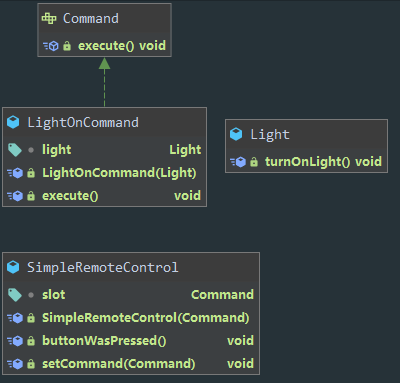
Task: Select the SimpleRemoteControl class name
Action: [103, 267]
